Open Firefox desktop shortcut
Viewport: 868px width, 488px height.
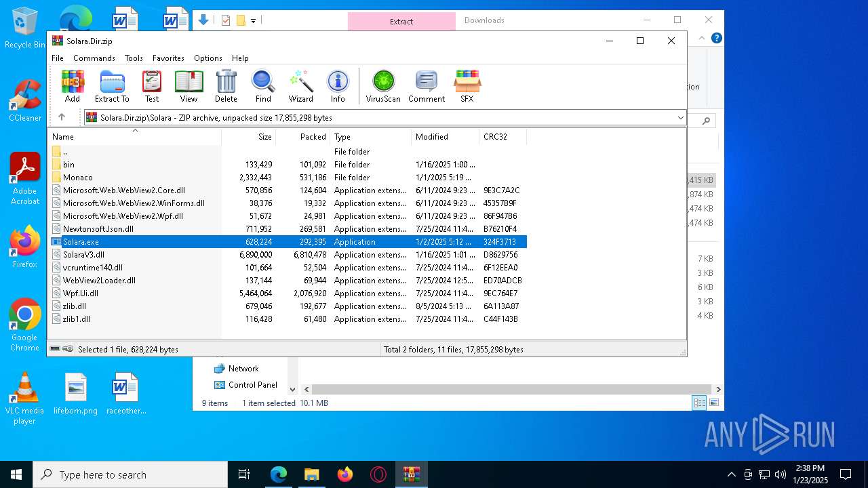(x=25, y=247)
